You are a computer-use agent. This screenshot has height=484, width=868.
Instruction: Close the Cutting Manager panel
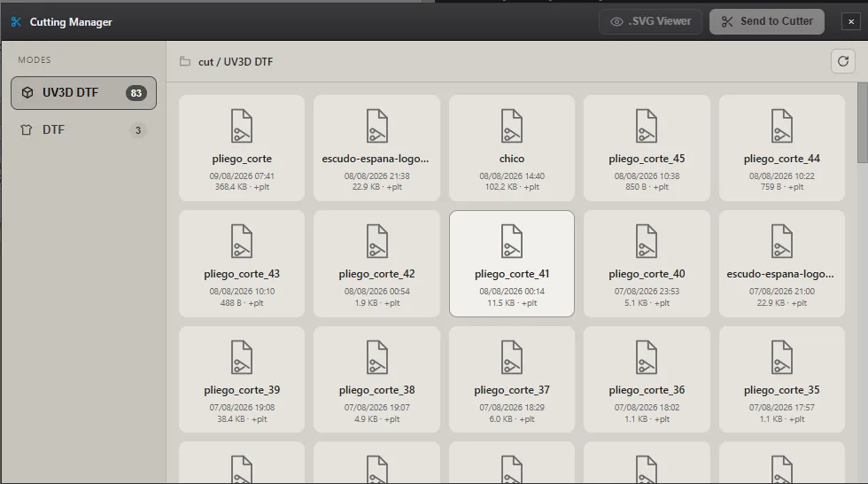[x=851, y=21]
